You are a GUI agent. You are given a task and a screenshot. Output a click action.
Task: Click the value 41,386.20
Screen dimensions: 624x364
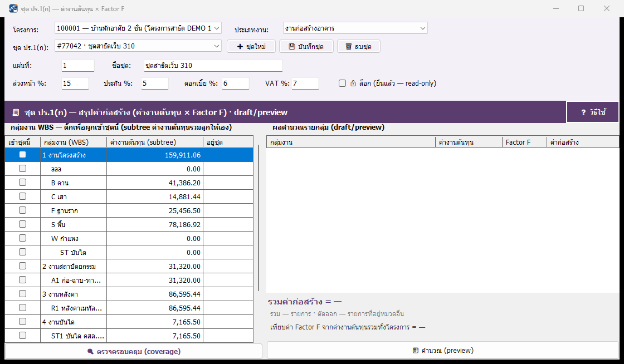coord(184,183)
